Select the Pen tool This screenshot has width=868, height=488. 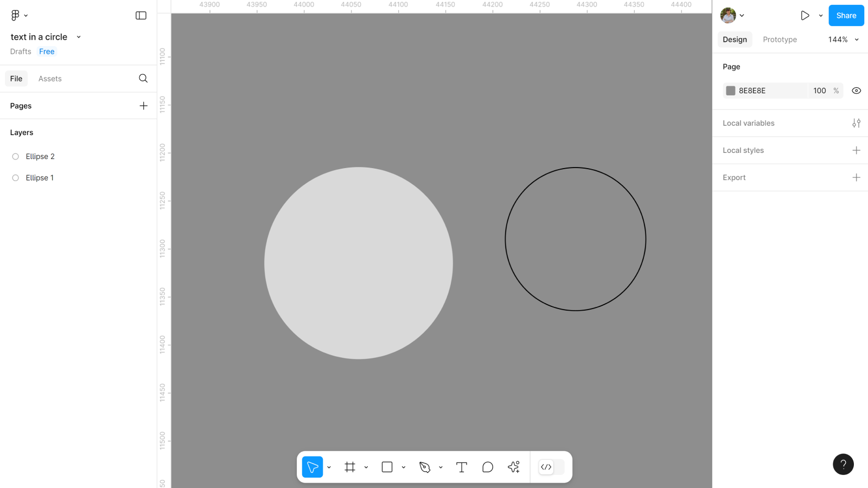point(425,467)
